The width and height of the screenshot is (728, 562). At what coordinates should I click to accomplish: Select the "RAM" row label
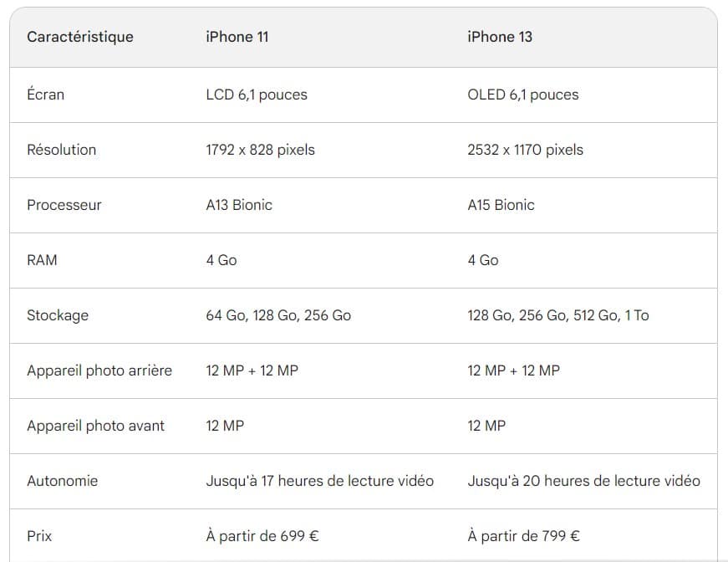pos(43,260)
